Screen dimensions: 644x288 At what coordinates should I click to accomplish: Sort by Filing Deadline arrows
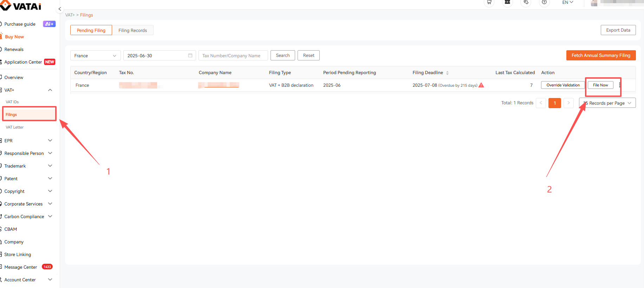coord(447,73)
